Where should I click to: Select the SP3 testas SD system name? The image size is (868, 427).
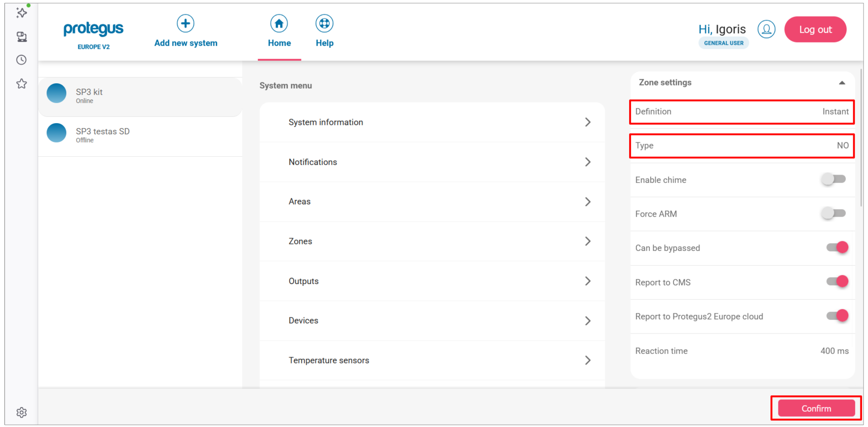102,131
